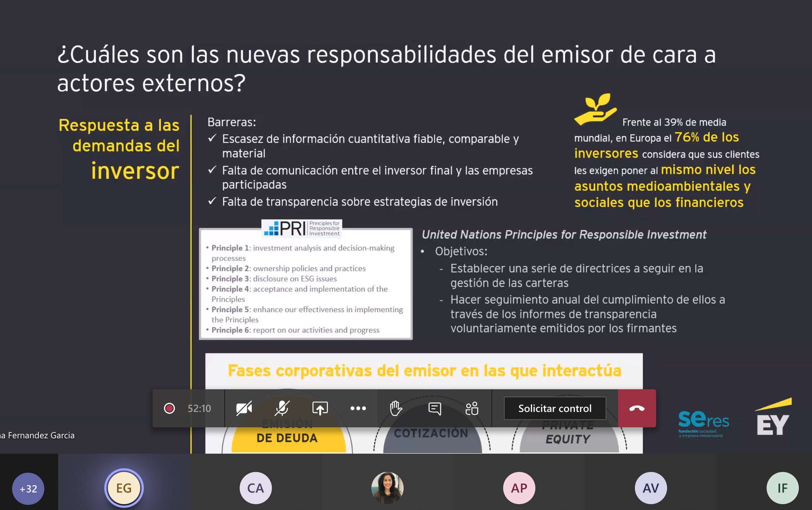
Task: Click the participant photo avatar
Action: [387, 488]
